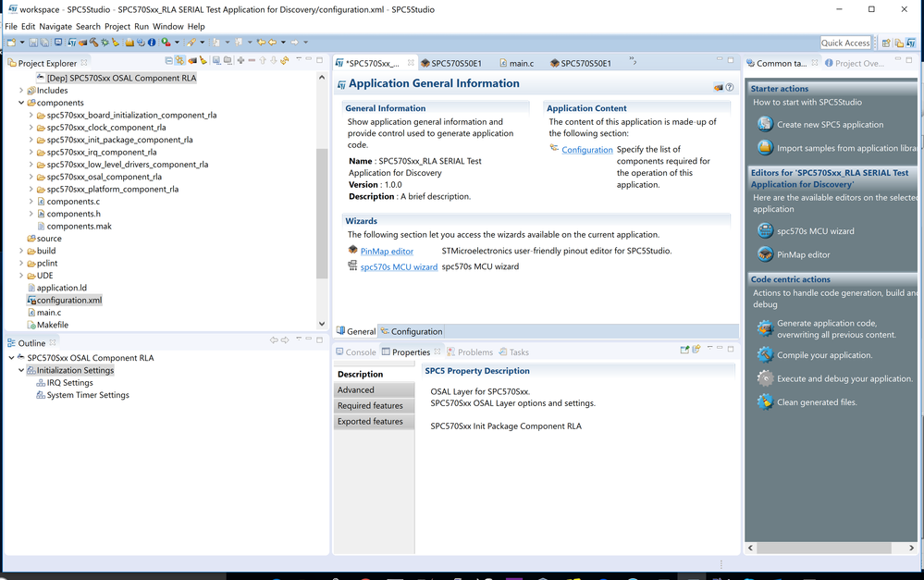Click the New wizard toolbar icon
The width and height of the screenshot is (924, 580).
11,43
